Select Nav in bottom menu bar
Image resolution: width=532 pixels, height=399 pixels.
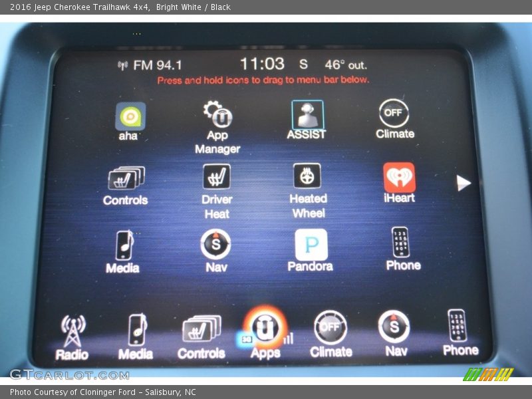point(394,332)
